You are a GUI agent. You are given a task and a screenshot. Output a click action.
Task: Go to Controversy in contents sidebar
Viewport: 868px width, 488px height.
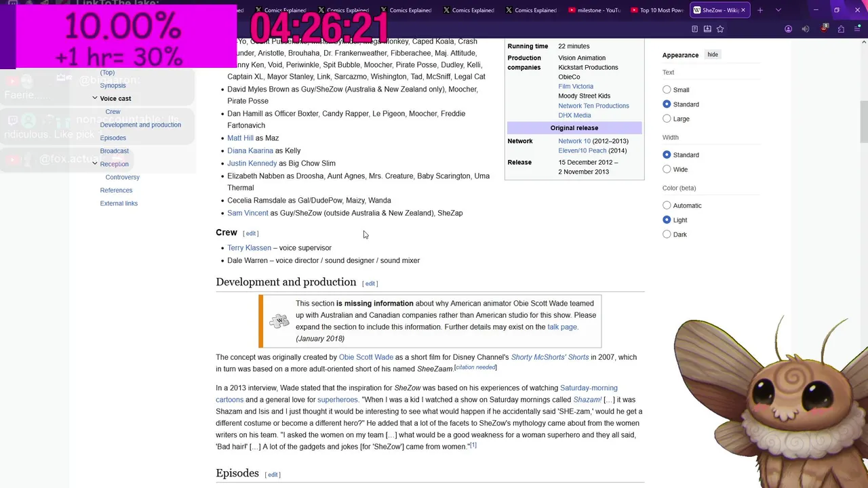(122, 177)
